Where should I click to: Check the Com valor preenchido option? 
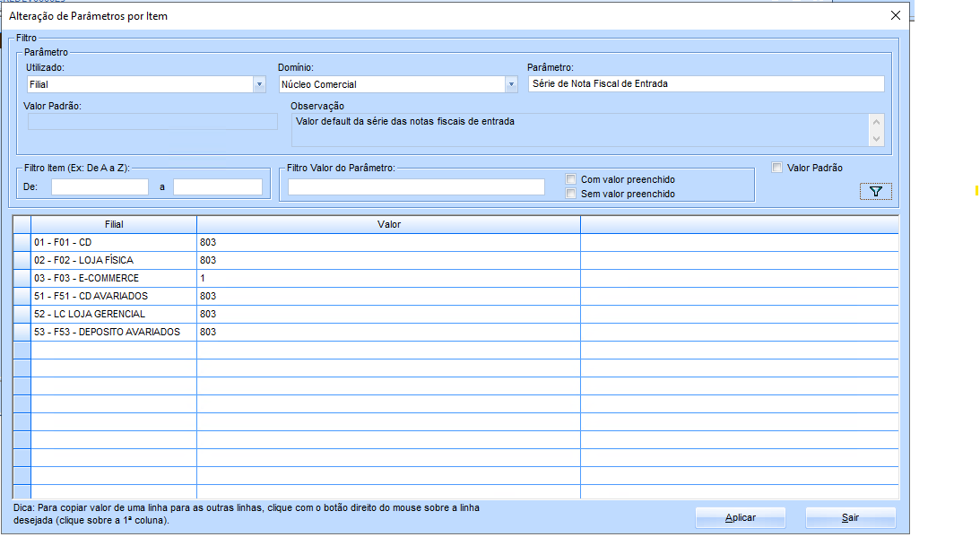click(571, 179)
